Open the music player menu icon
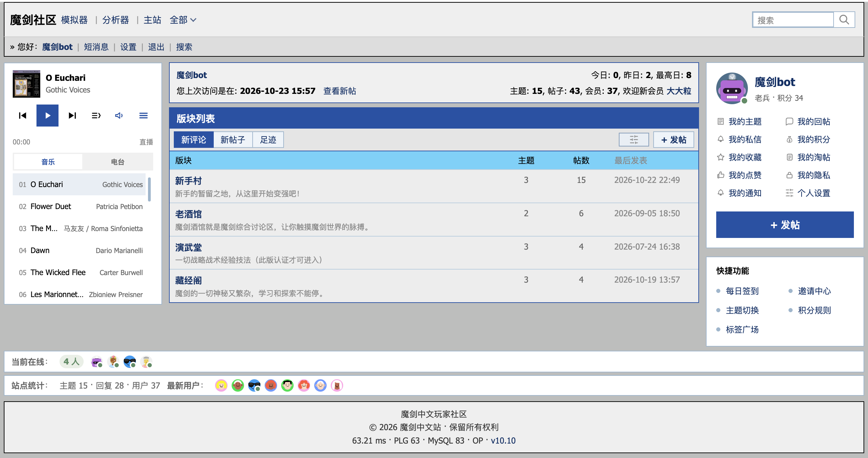This screenshot has width=868, height=458. click(144, 116)
